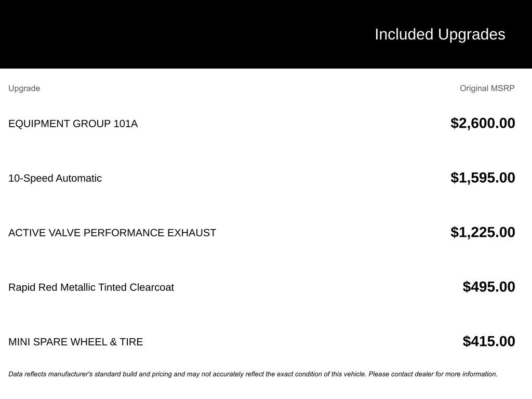532x399 pixels.
Task: Click the Included Upgrades title
Action: click(440, 34)
